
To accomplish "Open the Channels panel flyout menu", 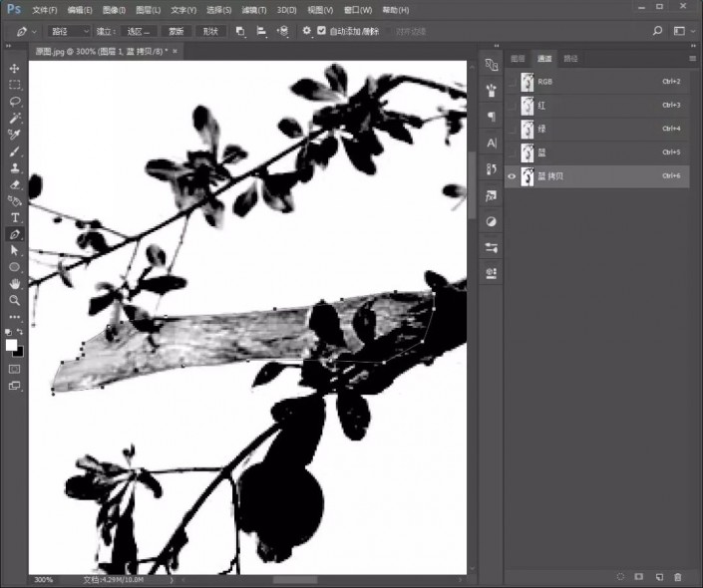I will (692, 59).
